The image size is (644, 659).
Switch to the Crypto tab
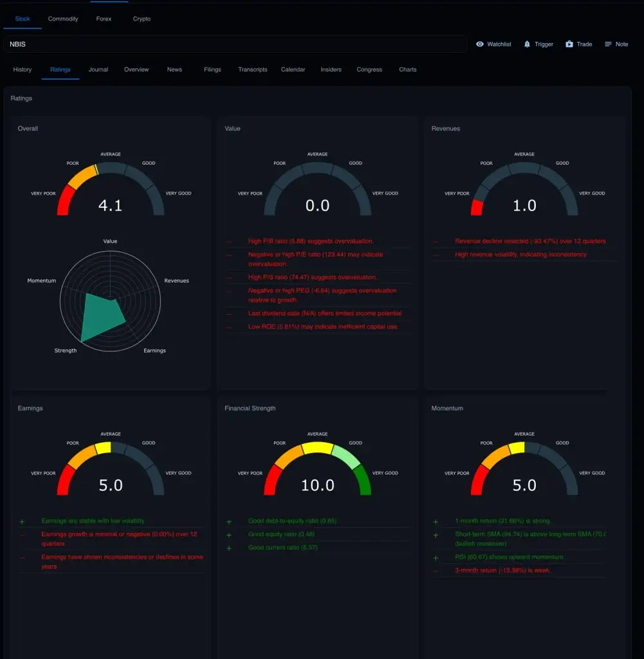pos(142,19)
